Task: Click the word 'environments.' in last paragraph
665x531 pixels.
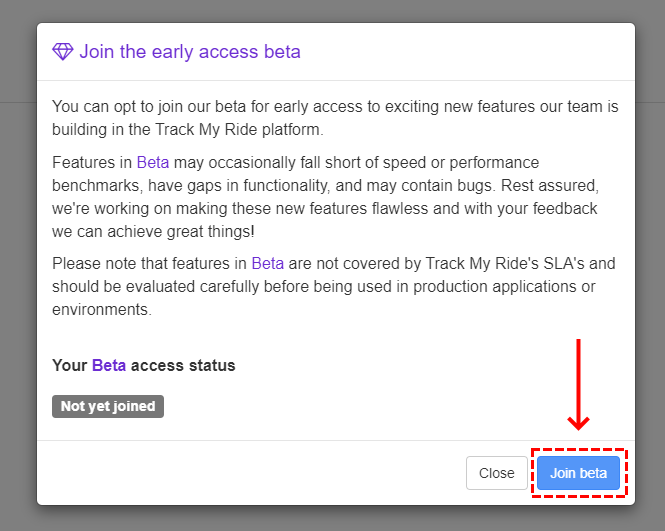Action: 102,310
